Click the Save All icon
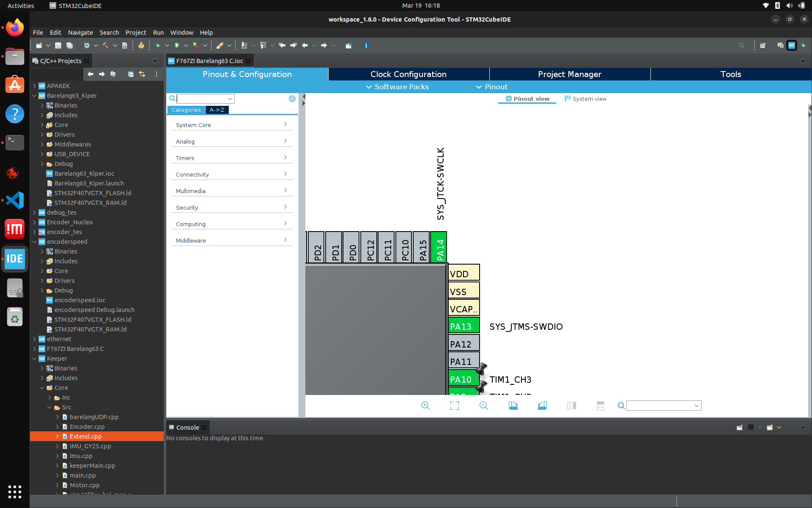Image resolution: width=812 pixels, height=508 pixels. tap(70, 45)
